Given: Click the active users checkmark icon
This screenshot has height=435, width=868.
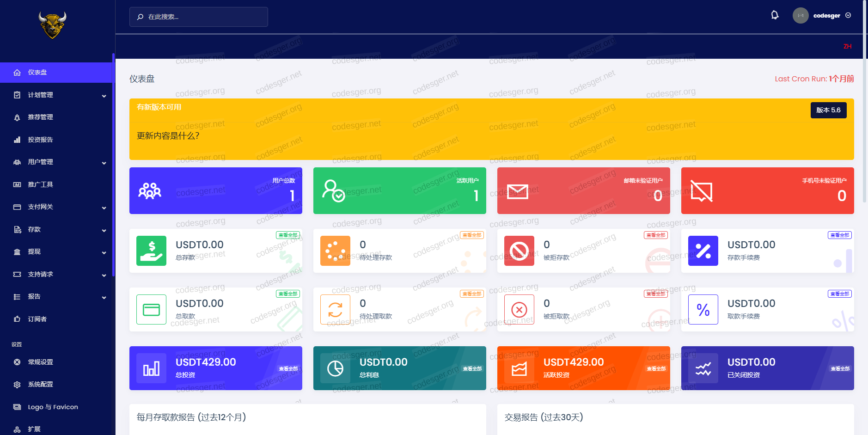Looking at the screenshot, I should tap(333, 191).
